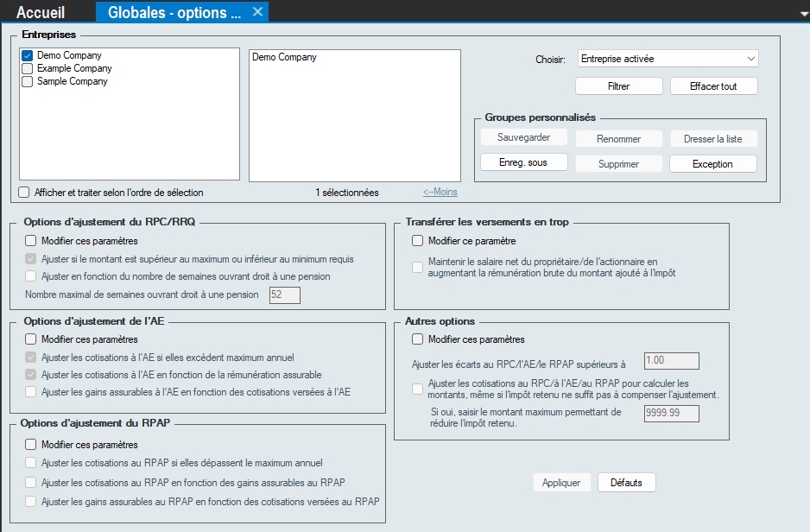Collapse the list with the Moins link

440,193
